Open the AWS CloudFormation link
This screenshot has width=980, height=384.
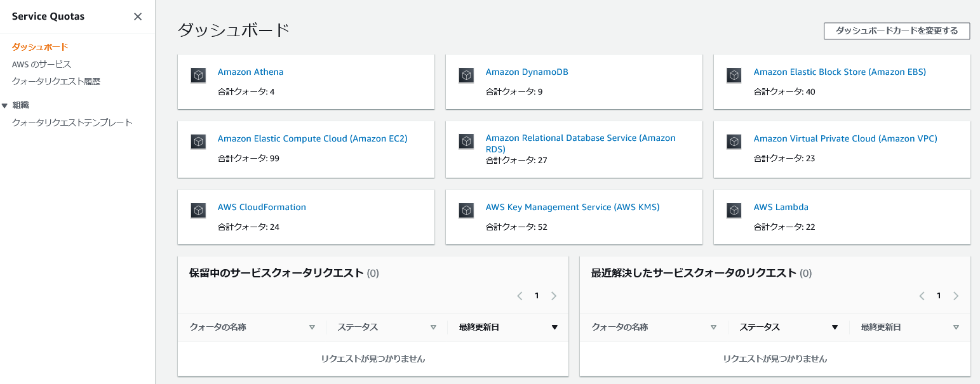point(262,207)
